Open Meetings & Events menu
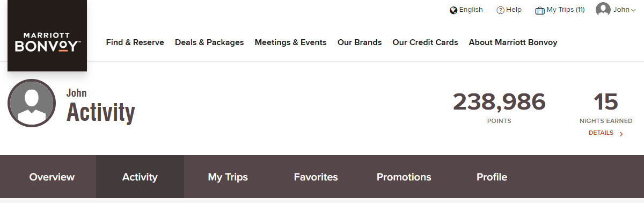Screen dimensions: 644x203 point(291,42)
